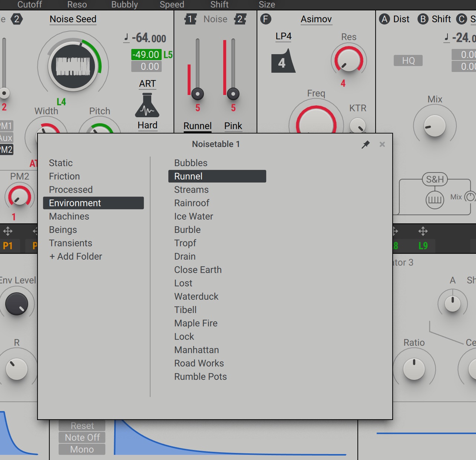Open the Noise Seed oscillator type menu

(x=73, y=19)
